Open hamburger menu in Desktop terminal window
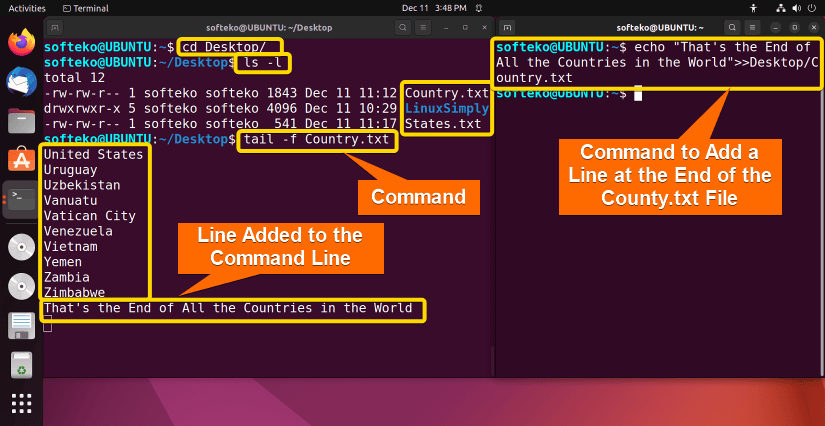825x426 pixels. click(x=422, y=27)
